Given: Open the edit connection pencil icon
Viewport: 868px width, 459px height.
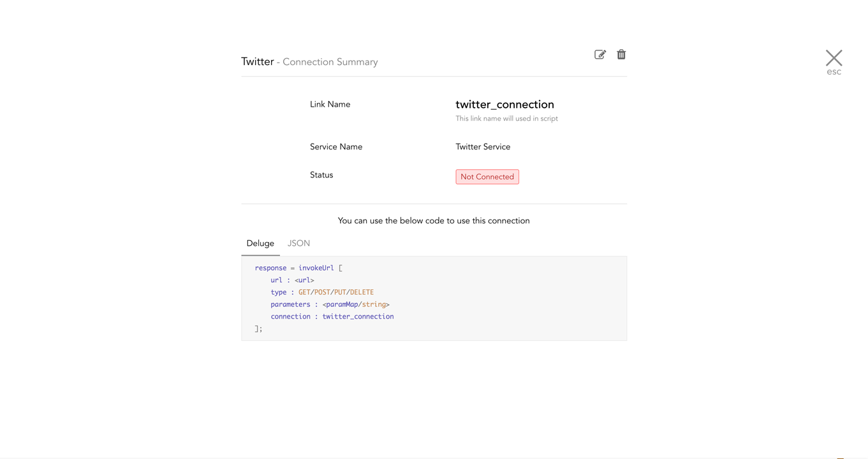Looking at the screenshot, I should click(600, 54).
